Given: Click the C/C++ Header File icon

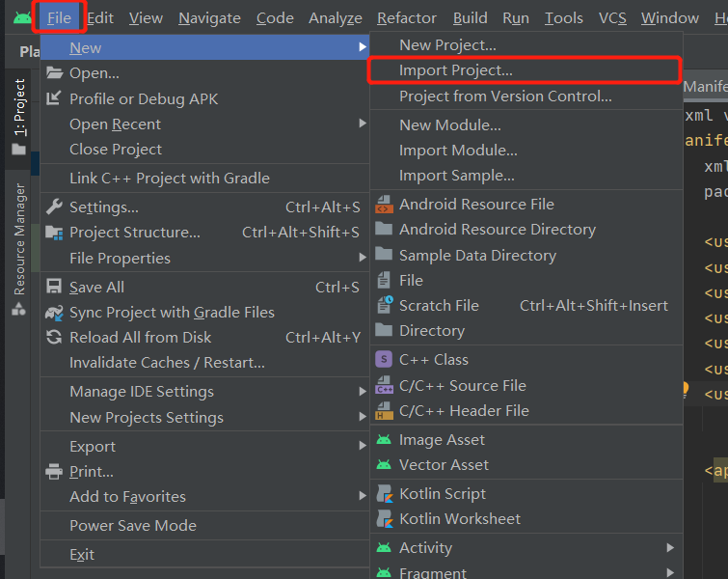Looking at the screenshot, I should click(384, 411).
